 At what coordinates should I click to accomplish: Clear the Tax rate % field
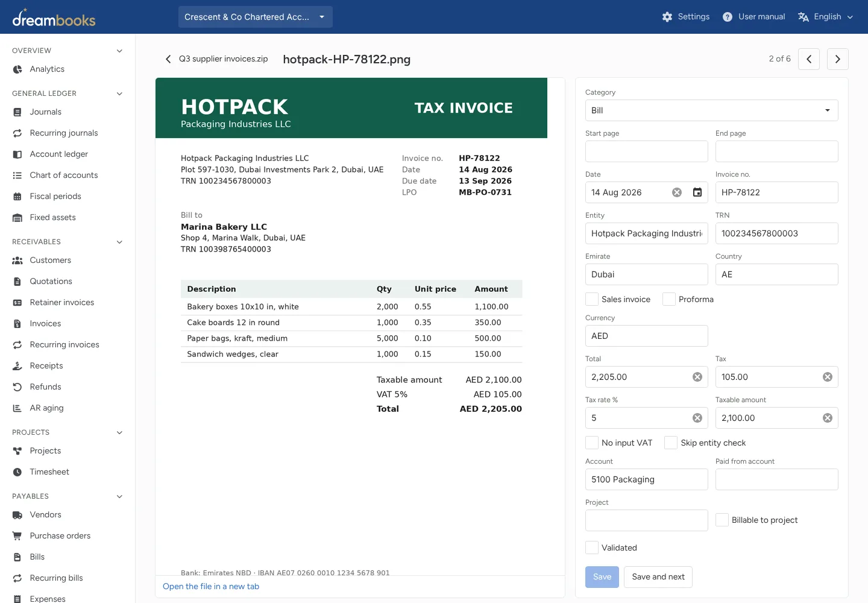pyautogui.click(x=697, y=418)
